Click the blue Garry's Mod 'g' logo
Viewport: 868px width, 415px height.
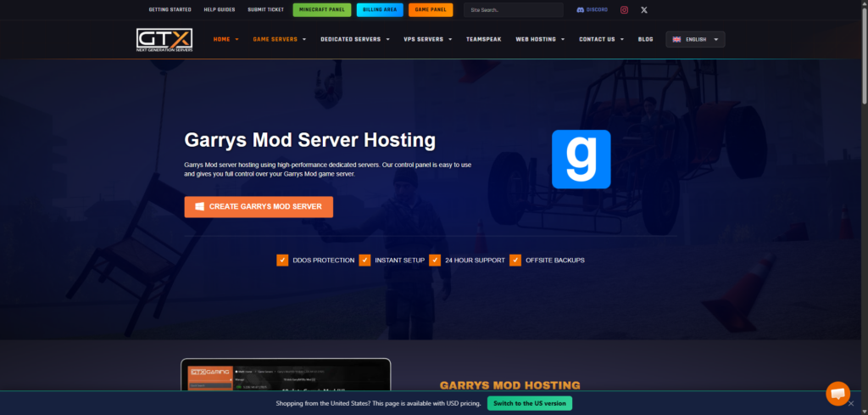pyautogui.click(x=581, y=159)
